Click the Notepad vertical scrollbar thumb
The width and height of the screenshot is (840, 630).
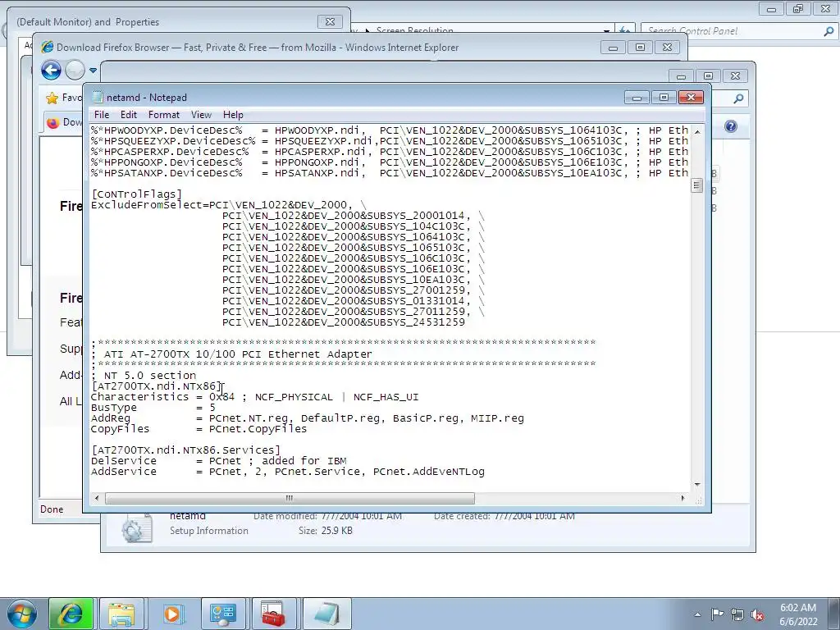pyautogui.click(x=696, y=185)
